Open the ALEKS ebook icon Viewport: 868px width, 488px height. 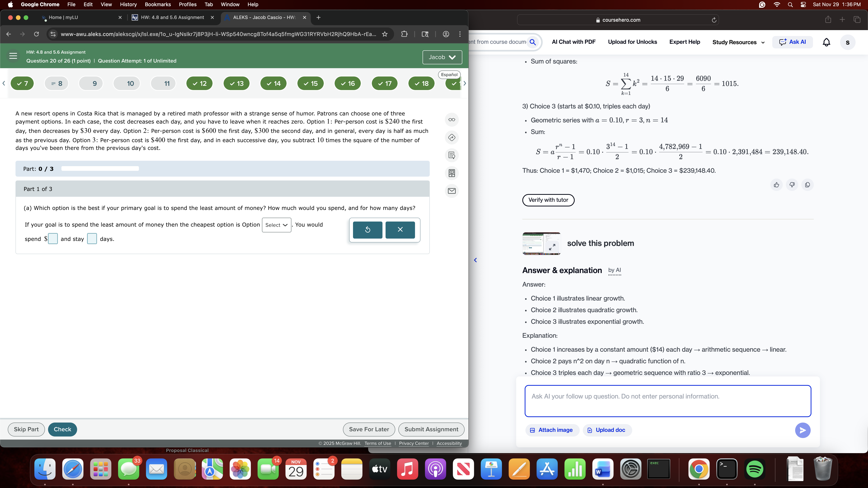(x=451, y=173)
